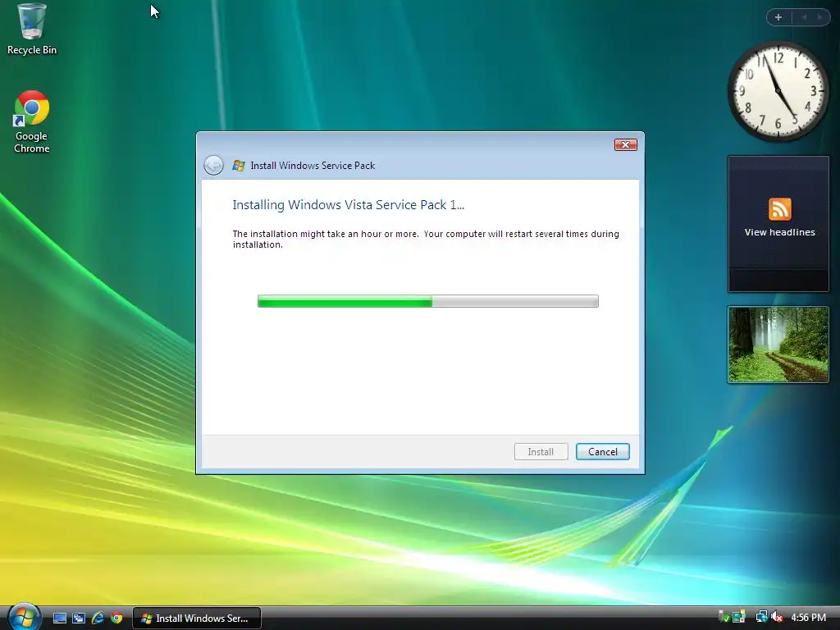Click the back arrow in the installer dialog

point(214,165)
